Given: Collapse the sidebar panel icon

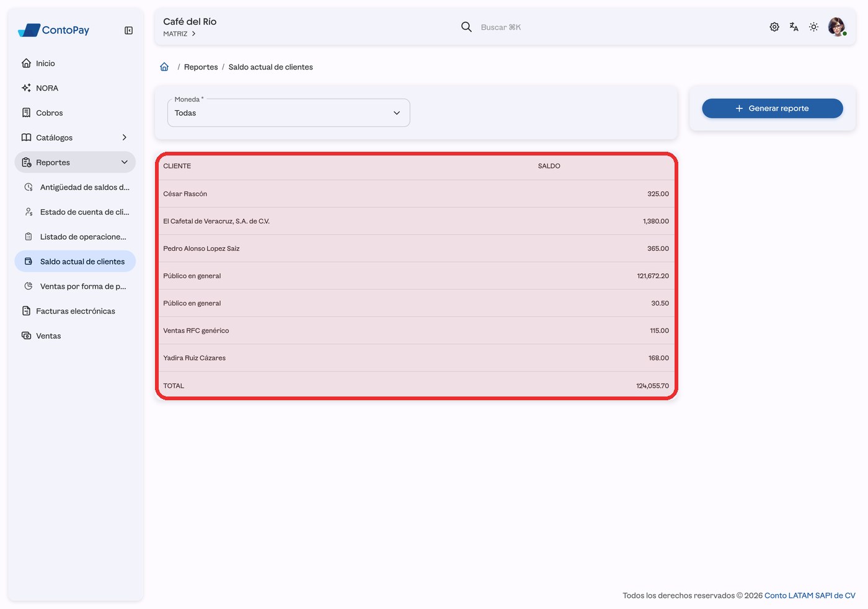Looking at the screenshot, I should [128, 30].
